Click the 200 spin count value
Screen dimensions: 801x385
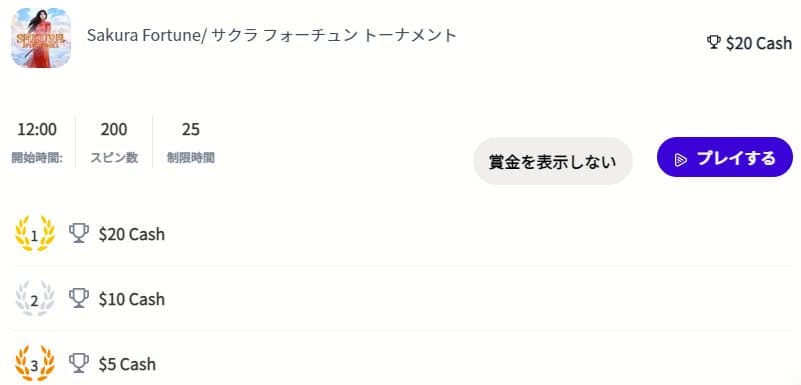coord(114,130)
